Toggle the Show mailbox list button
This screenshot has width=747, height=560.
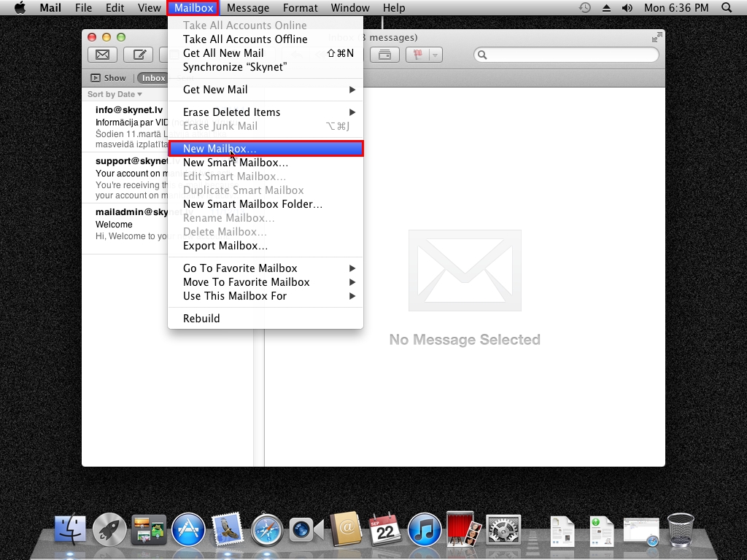point(108,78)
